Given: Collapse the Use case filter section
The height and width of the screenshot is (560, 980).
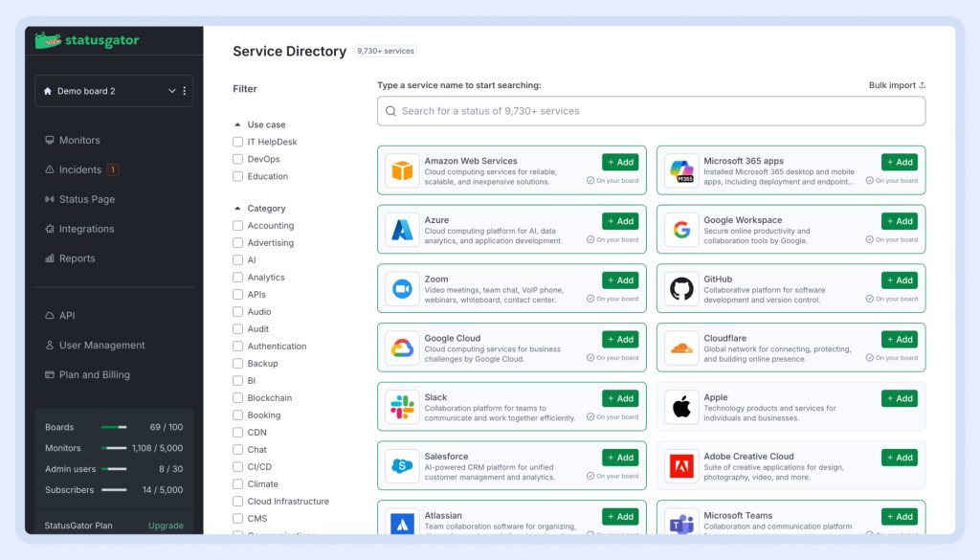Looking at the screenshot, I should (x=237, y=124).
